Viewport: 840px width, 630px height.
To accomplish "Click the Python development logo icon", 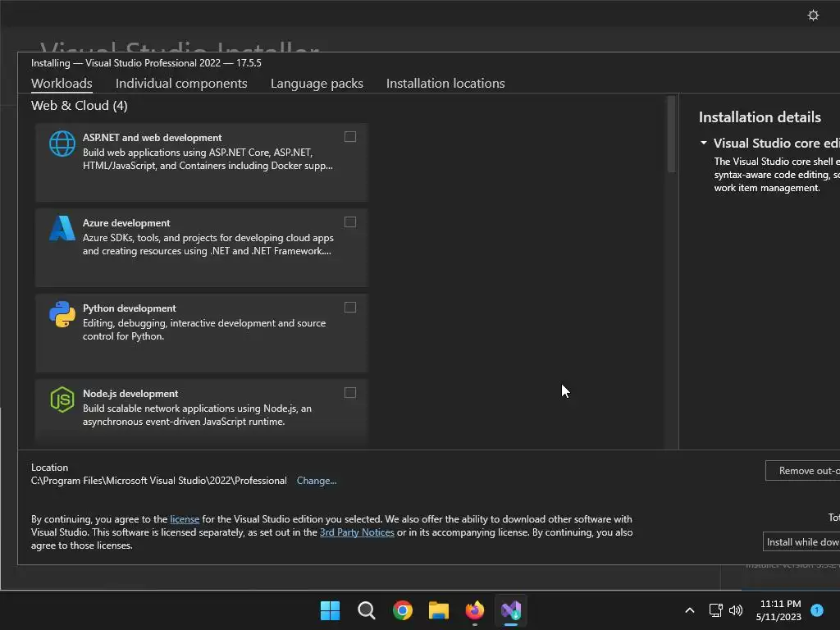I will coord(62,314).
